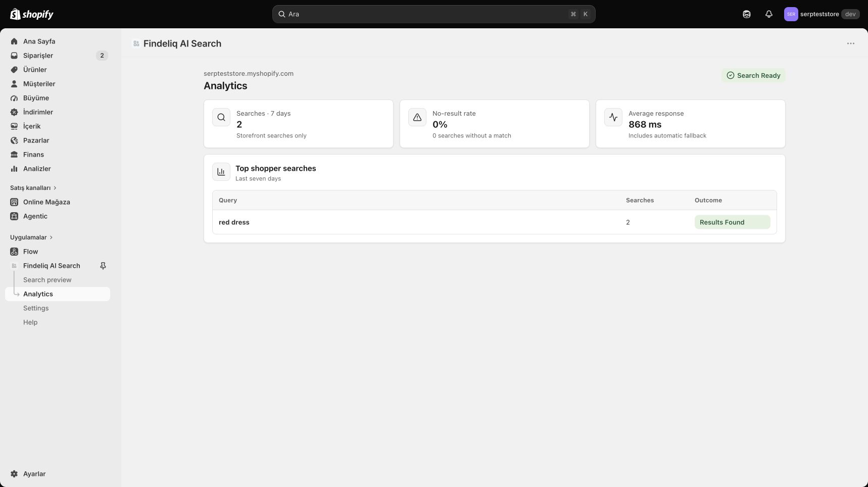Click the Online Mağaza store icon
Viewport: 868px width, 487px height.
click(14, 202)
